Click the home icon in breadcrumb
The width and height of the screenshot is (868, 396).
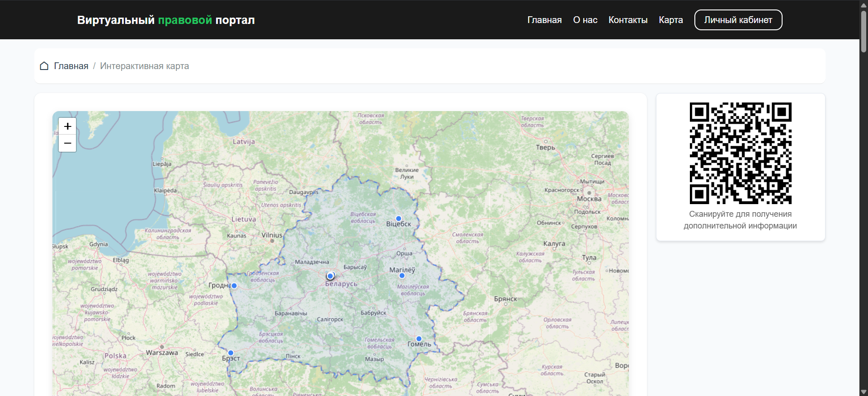tap(44, 66)
